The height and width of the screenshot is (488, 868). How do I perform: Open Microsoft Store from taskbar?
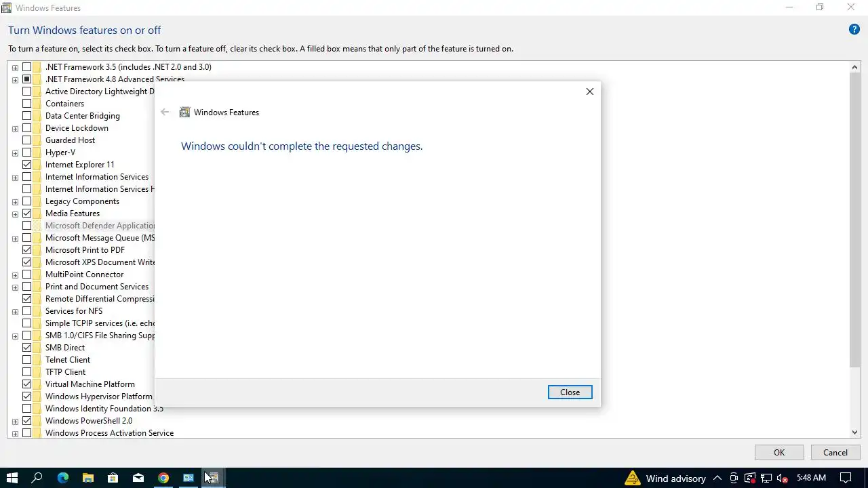113,478
